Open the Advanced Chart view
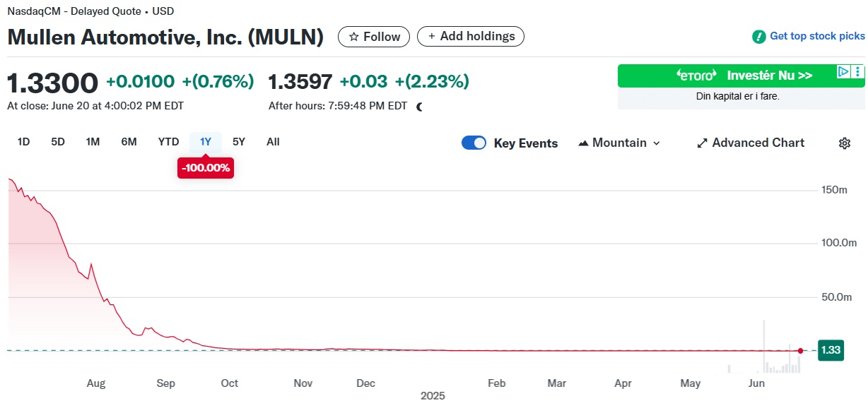Screen dimensions: 868x401 tap(751, 143)
